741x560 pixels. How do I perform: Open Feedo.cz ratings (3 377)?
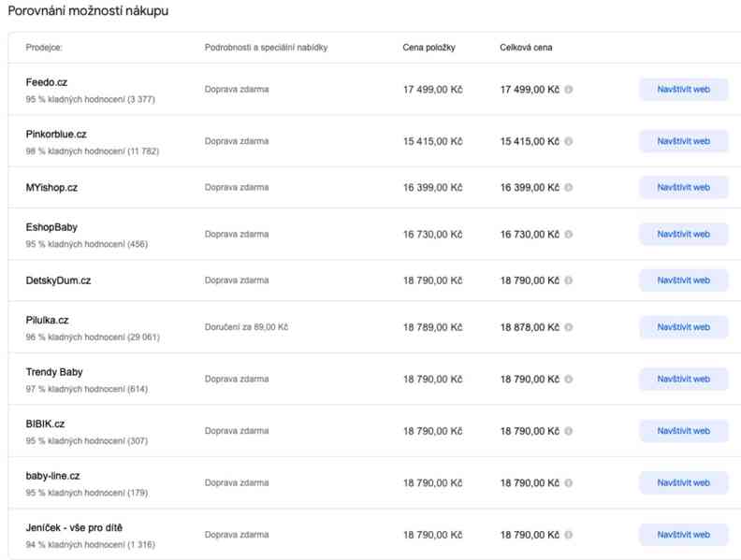(90, 99)
